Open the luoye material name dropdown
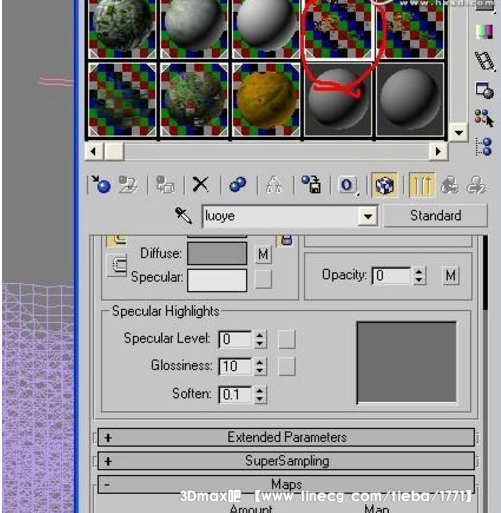 point(368,216)
